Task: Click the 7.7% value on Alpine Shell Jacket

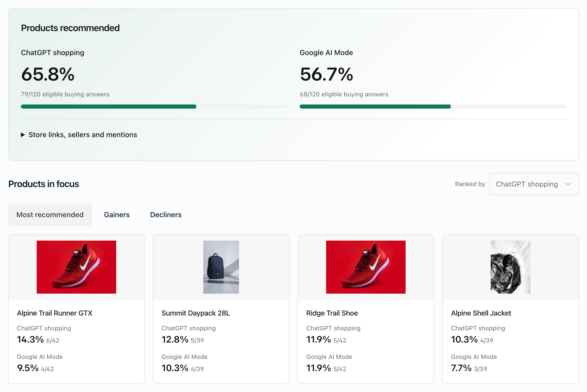Action: click(461, 368)
